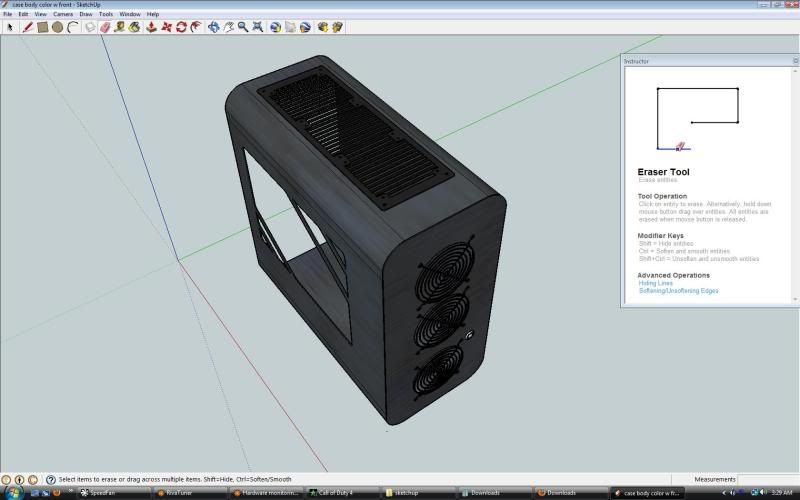Select the Push/Pull tool
Screen dimensions: 800x500
[x=152, y=27]
